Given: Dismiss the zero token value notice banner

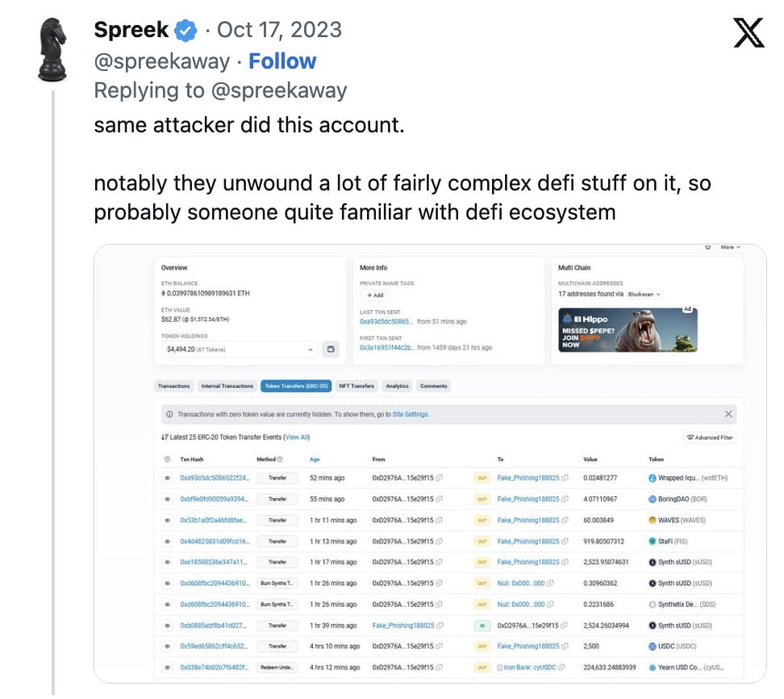Looking at the screenshot, I should pyautogui.click(x=728, y=412).
